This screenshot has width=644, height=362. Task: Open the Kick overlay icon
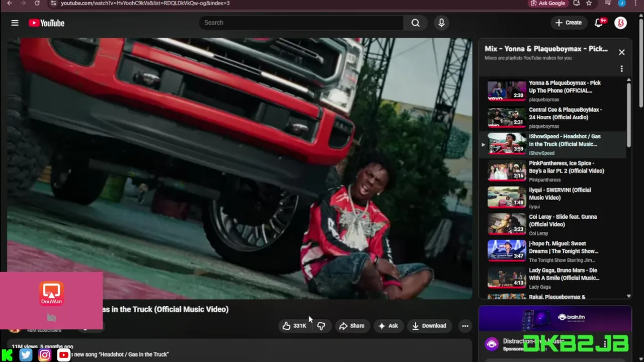point(7,355)
